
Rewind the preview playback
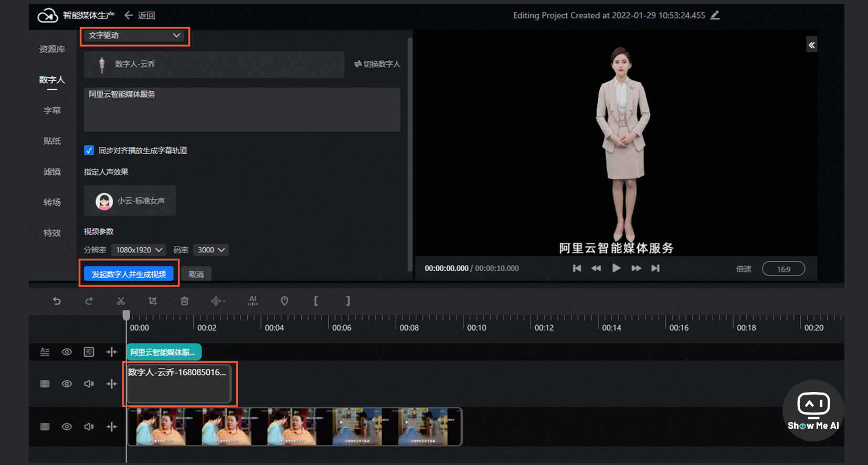point(596,268)
